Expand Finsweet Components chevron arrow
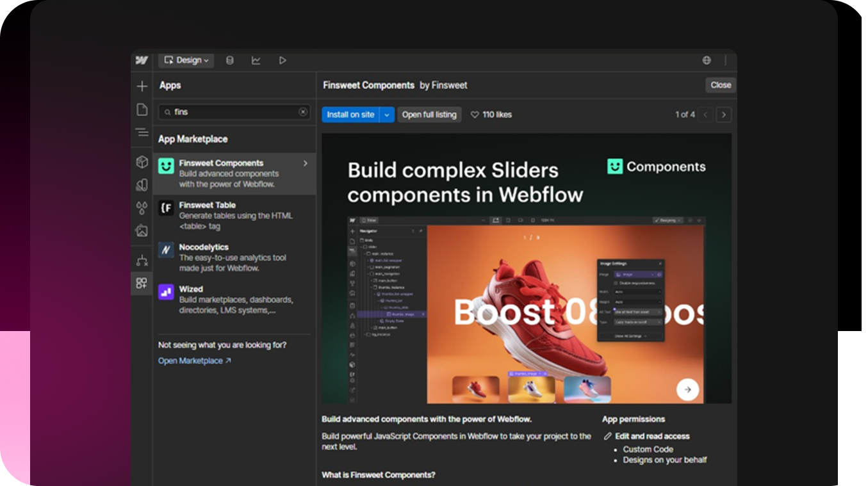Image resolution: width=868 pixels, height=486 pixels. tap(306, 163)
